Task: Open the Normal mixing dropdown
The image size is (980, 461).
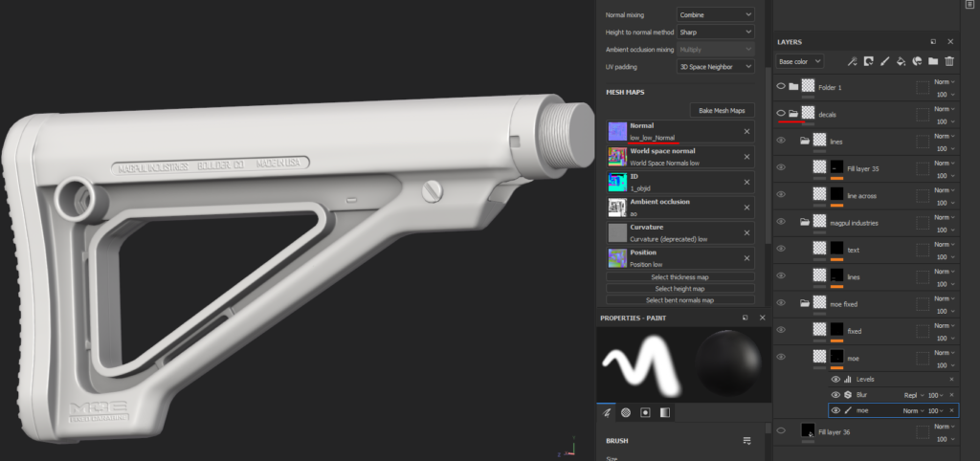Action: [x=716, y=14]
